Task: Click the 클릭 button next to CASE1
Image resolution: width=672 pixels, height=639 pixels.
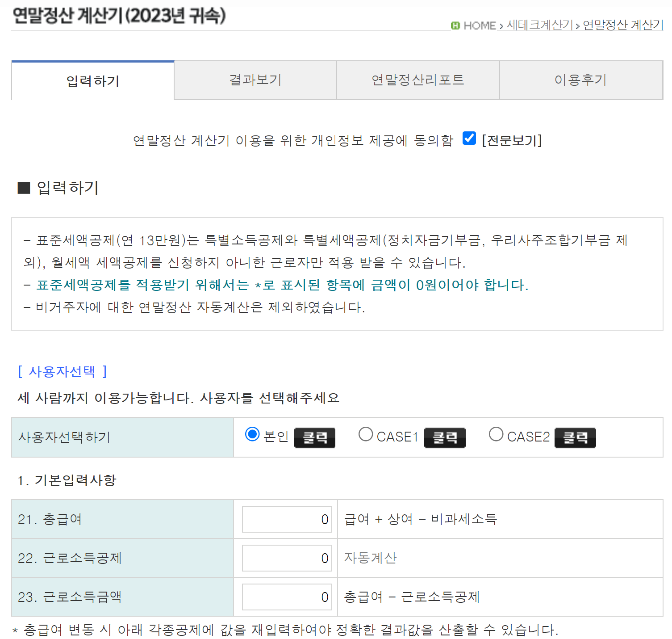Action: point(445,437)
